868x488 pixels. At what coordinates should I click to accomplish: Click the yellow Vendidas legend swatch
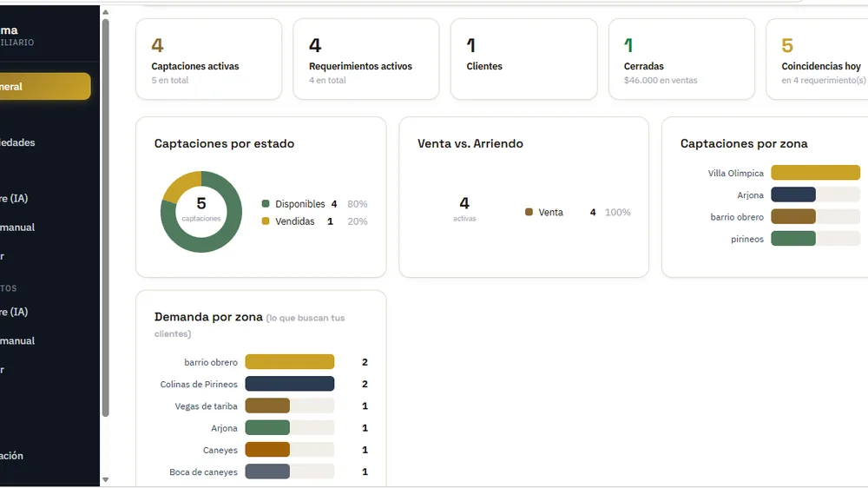[x=266, y=221]
